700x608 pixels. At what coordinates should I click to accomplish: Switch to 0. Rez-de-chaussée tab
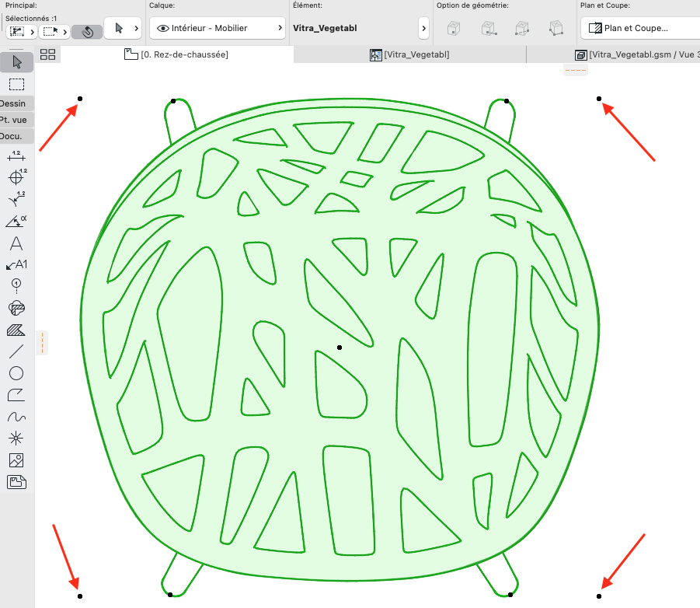click(x=176, y=54)
